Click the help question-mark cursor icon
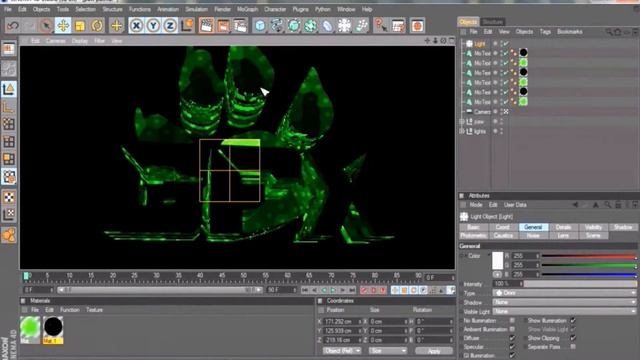 click(x=380, y=26)
